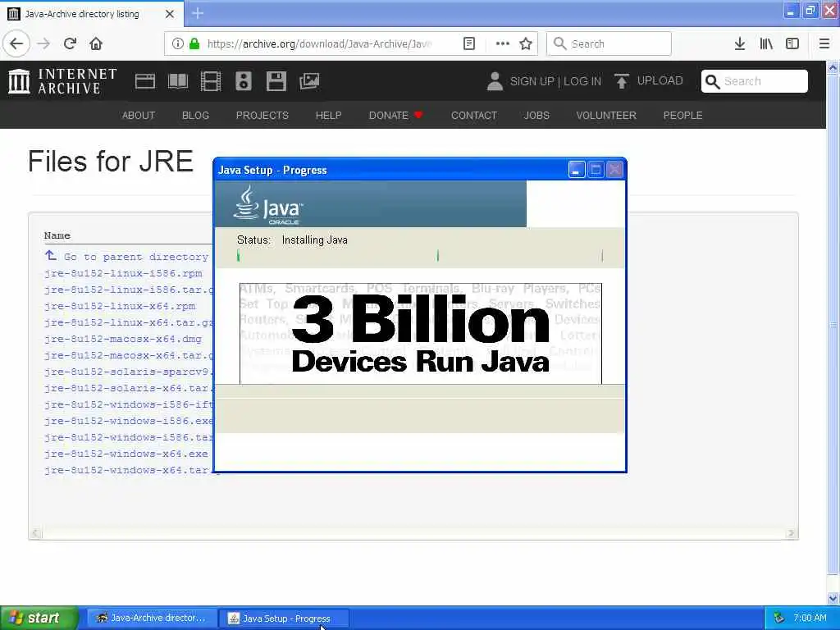The height and width of the screenshot is (630, 840).
Task: Bookmark this page with the star icon
Action: click(526, 43)
